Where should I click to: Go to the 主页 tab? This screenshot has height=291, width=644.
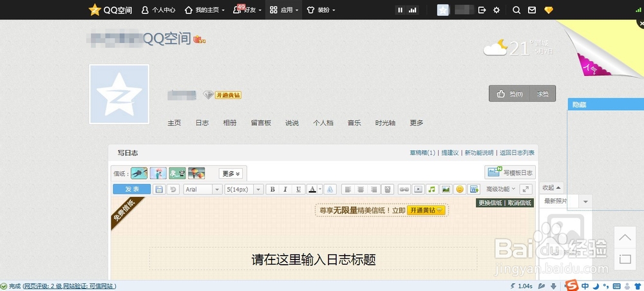[x=174, y=123]
